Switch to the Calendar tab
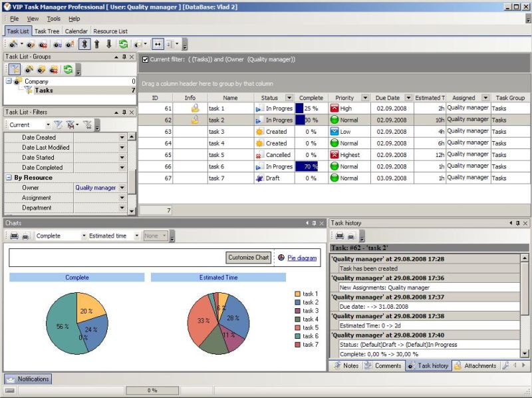Viewport: 532px width, 398px height. click(x=76, y=31)
